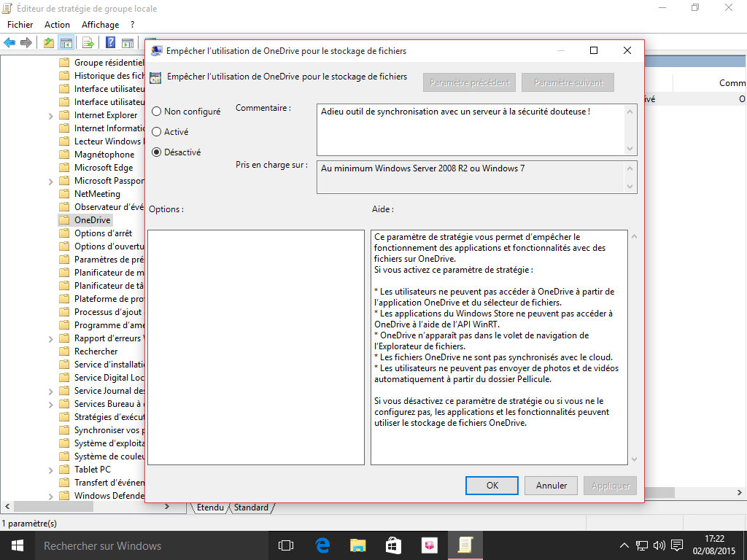This screenshot has height=560, width=747.
Task: Click the tree panel horizontal scrollbar
Action: (88, 507)
